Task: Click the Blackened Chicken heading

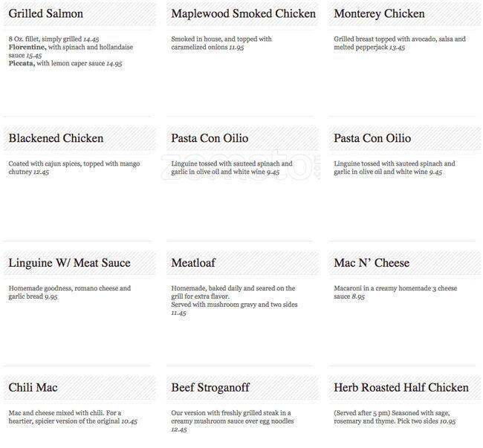Action: (x=56, y=139)
